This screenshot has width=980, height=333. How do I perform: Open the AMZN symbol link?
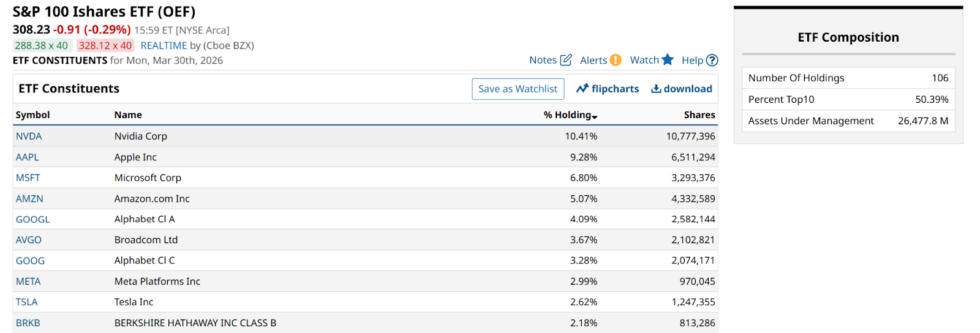click(x=29, y=198)
